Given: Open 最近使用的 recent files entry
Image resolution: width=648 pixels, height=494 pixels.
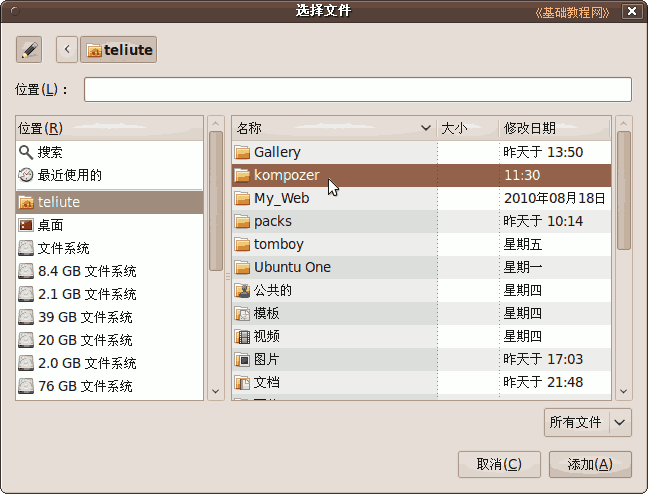Looking at the screenshot, I should tap(110, 175).
